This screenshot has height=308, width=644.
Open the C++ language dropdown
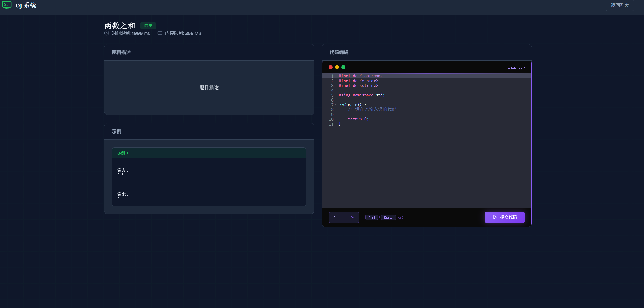(x=344, y=217)
